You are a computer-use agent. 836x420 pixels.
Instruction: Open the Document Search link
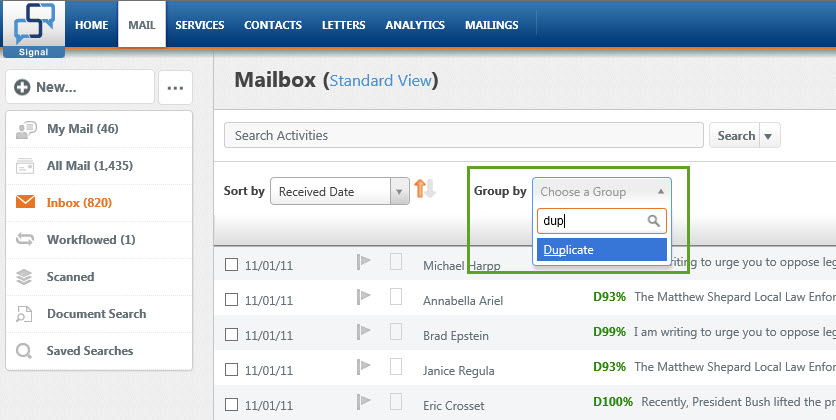coord(99,314)
